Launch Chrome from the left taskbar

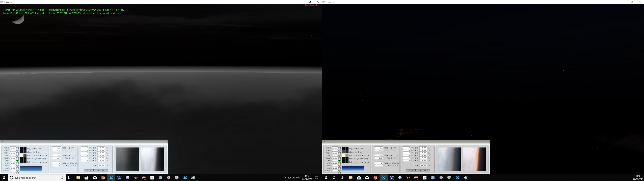coord(103,178)
